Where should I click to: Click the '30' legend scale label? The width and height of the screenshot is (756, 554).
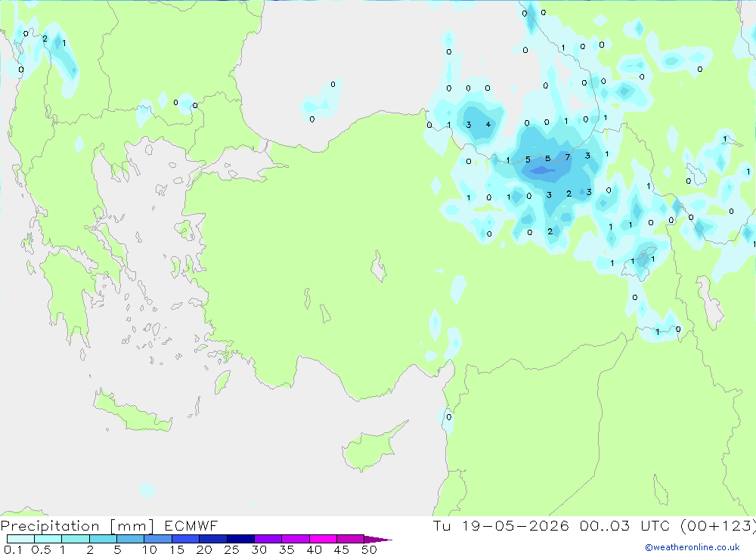click(259, 549)
